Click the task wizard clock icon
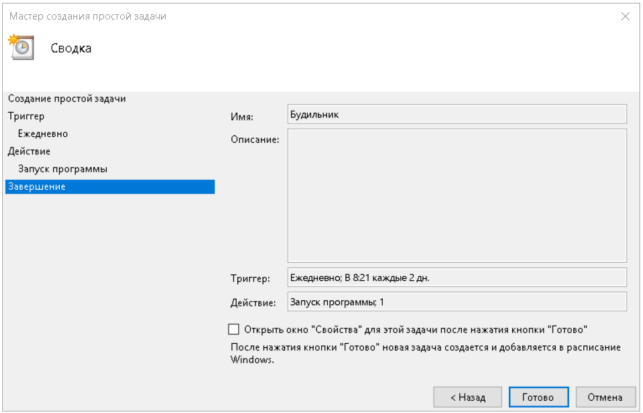The height and width of the screenshot is (413, 643). point(21,47)
